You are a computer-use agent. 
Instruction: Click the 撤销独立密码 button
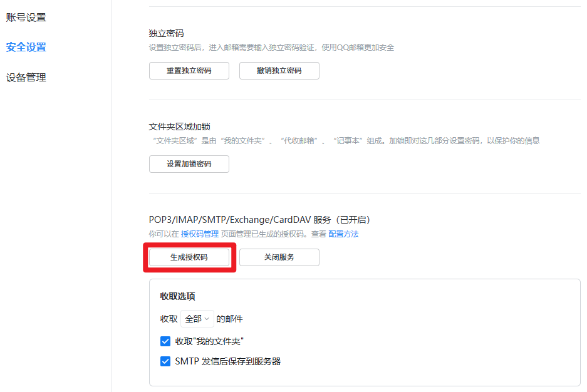pos(279,70)
